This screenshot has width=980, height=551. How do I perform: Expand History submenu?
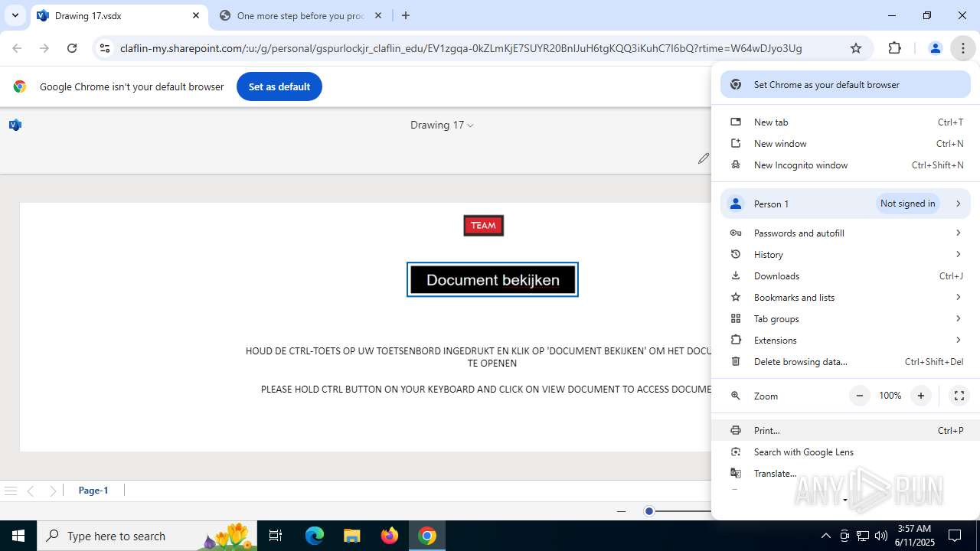845,255
